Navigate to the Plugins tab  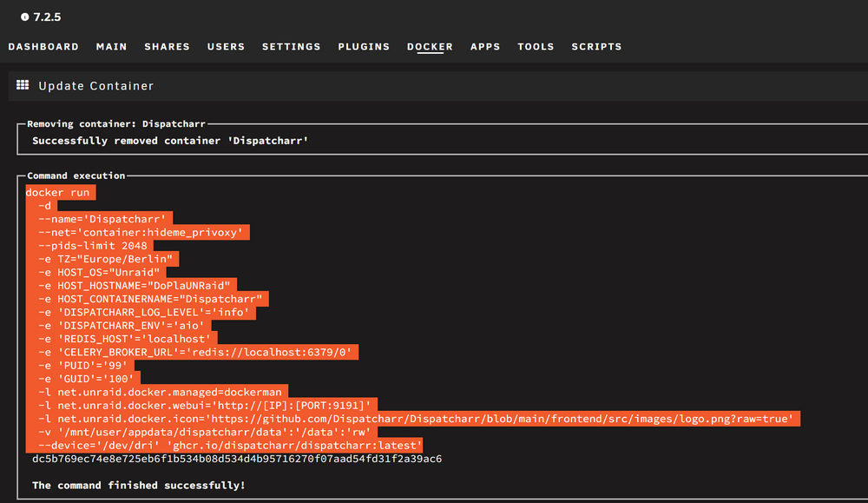[364, 47]
